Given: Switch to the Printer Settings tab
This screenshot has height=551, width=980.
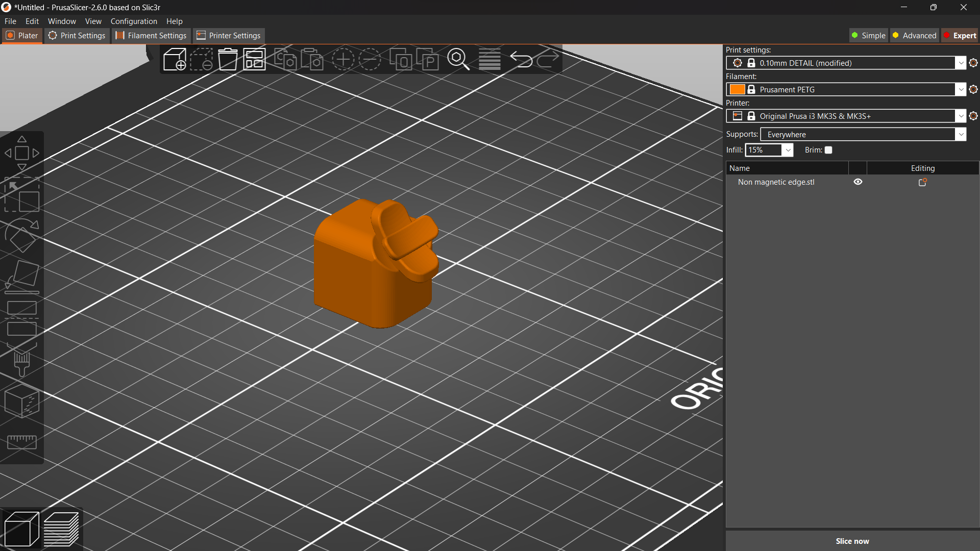Looking at the screenshot, I should coord(228,35).
